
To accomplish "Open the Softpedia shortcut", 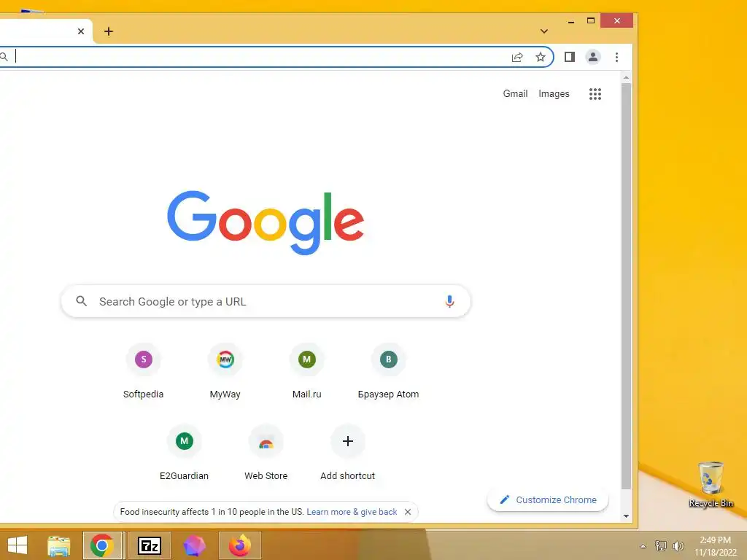I will point(144,373).
